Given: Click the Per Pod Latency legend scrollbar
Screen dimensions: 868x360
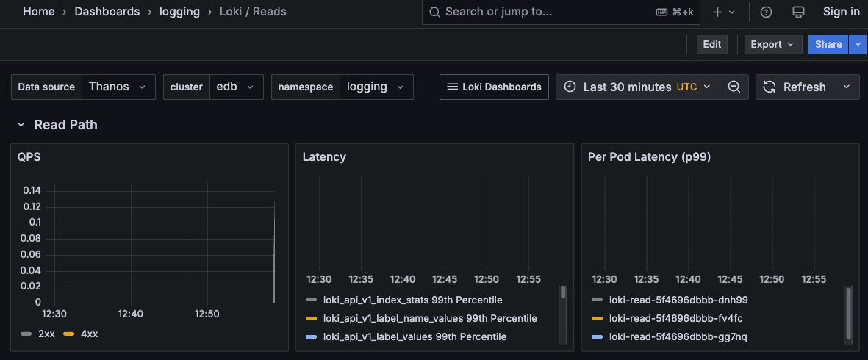Looking at the screenshot, I should pyautogui.click(x=849, y=314).
